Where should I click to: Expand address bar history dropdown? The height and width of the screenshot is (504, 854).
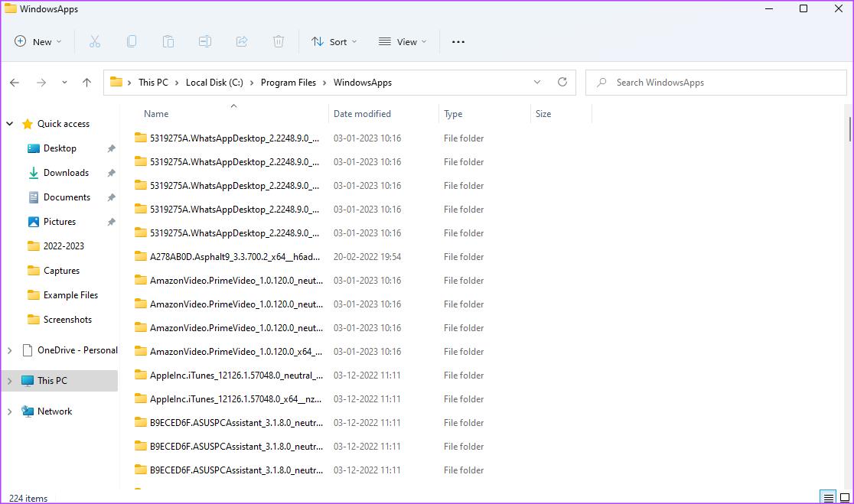tap(537, 82)
